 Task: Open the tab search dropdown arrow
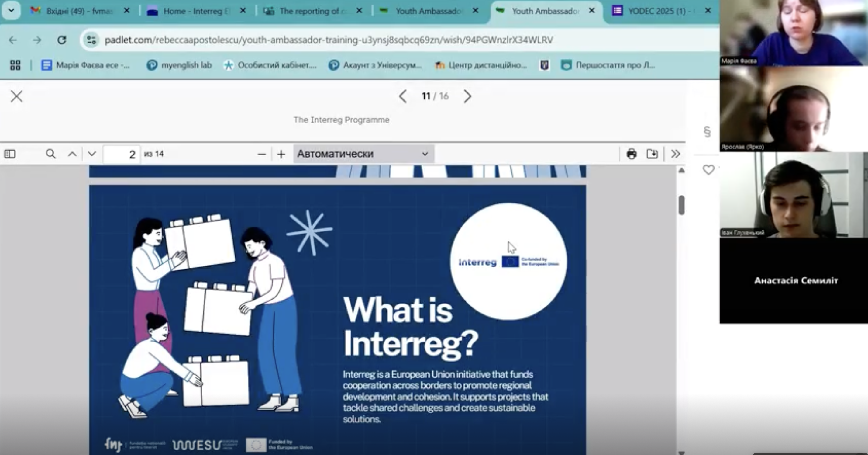click(11, 10)
